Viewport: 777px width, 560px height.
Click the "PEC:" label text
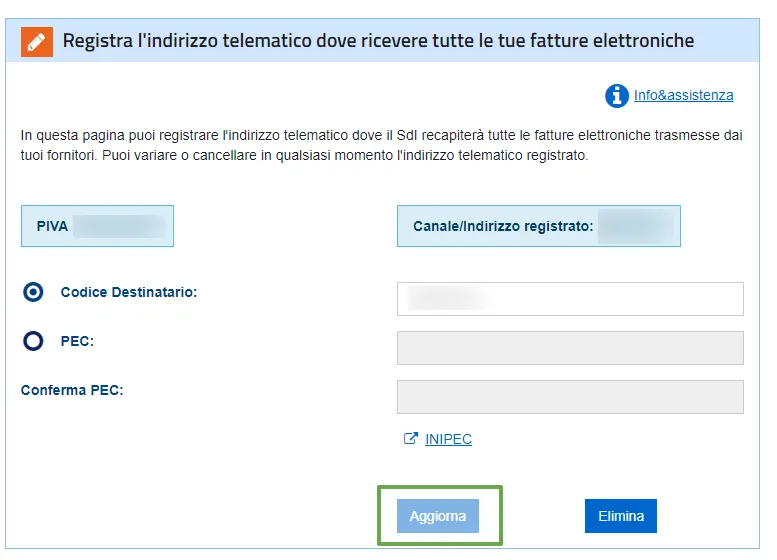click(77, 341)
